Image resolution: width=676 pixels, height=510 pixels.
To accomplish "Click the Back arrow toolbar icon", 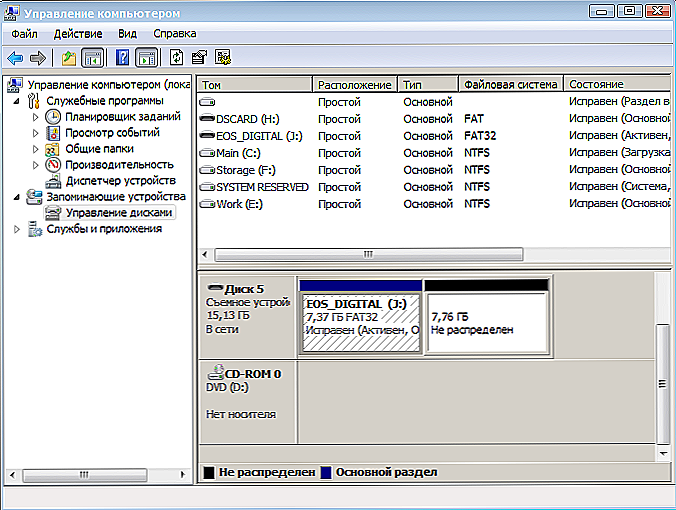I will (x=15, y=58).
